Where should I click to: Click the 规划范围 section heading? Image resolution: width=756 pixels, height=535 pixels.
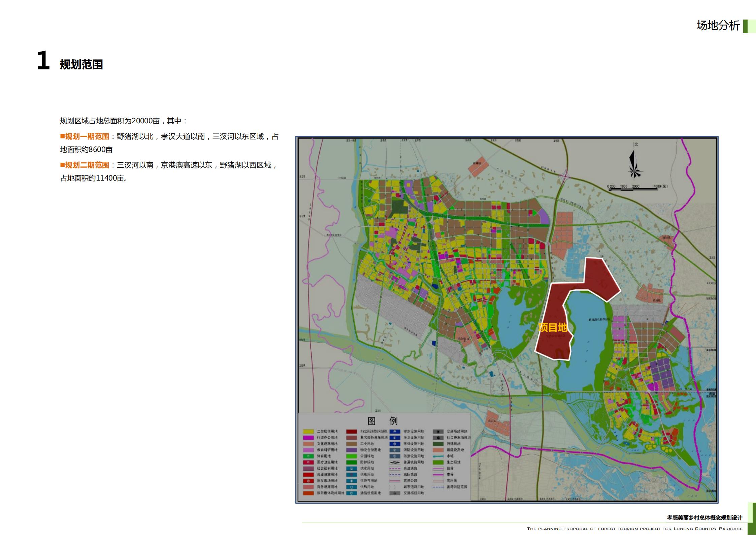(x=81, y=64)
